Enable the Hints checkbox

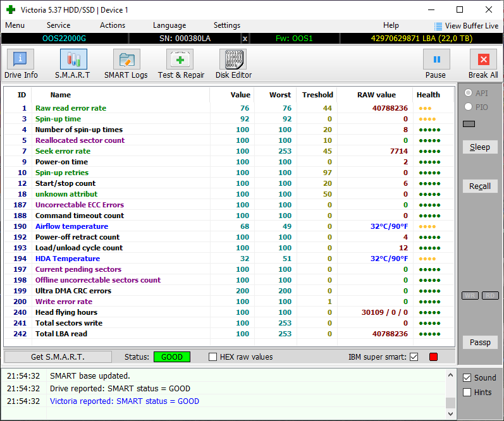(x=467, y=393)
